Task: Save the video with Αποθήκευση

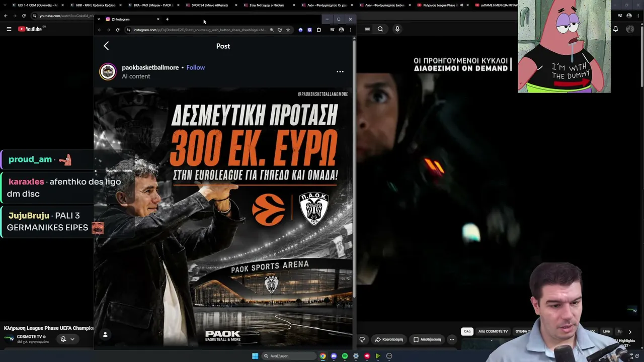Action: [x=427, y=339]
